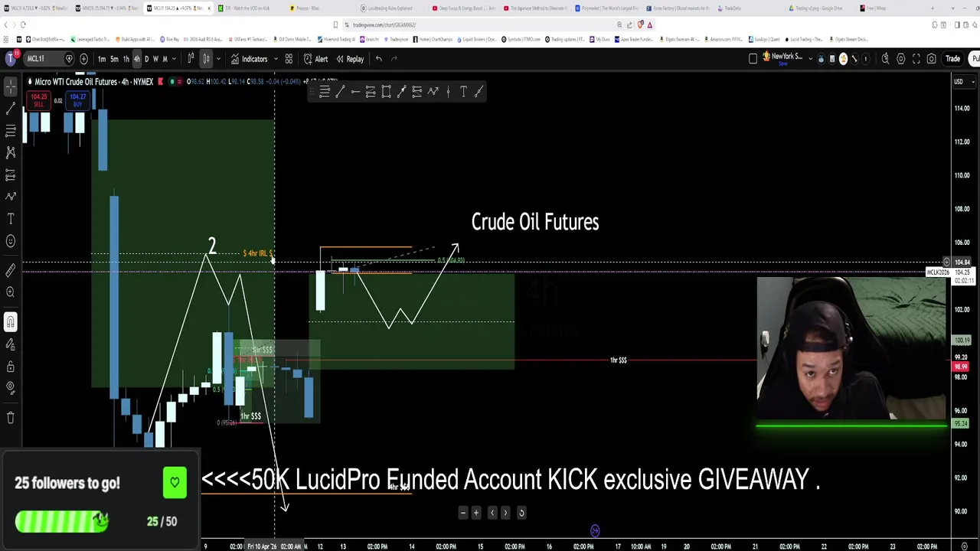Click the 104.27 BUY button
The image size is (980, 551).
click(77, 100)
